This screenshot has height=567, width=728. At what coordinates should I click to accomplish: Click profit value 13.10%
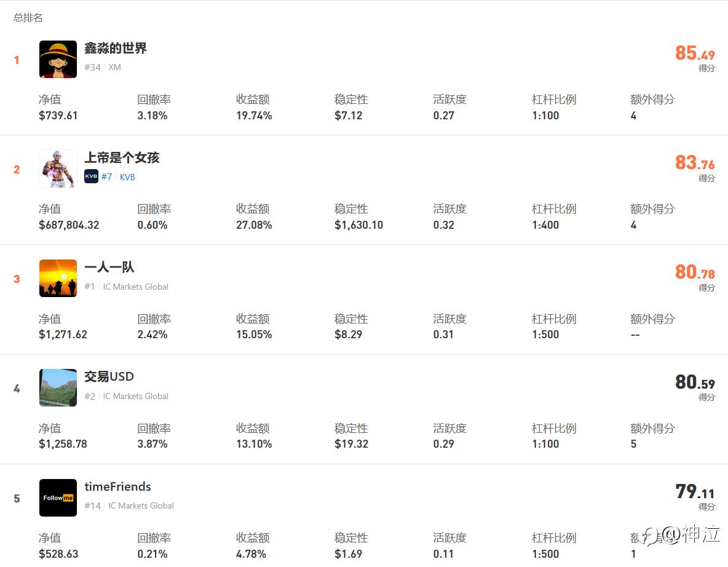click(x=254, y=444)
